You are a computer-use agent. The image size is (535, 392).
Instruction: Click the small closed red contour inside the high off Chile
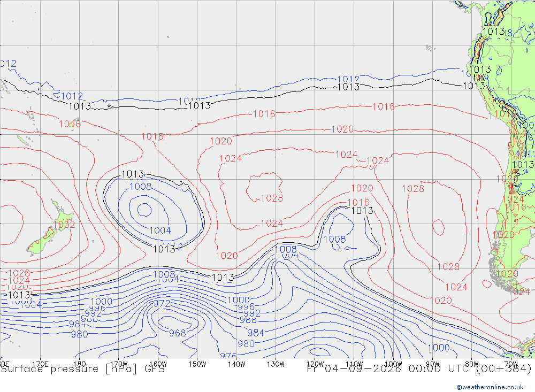pyautogui.click(x=439, y=227)
